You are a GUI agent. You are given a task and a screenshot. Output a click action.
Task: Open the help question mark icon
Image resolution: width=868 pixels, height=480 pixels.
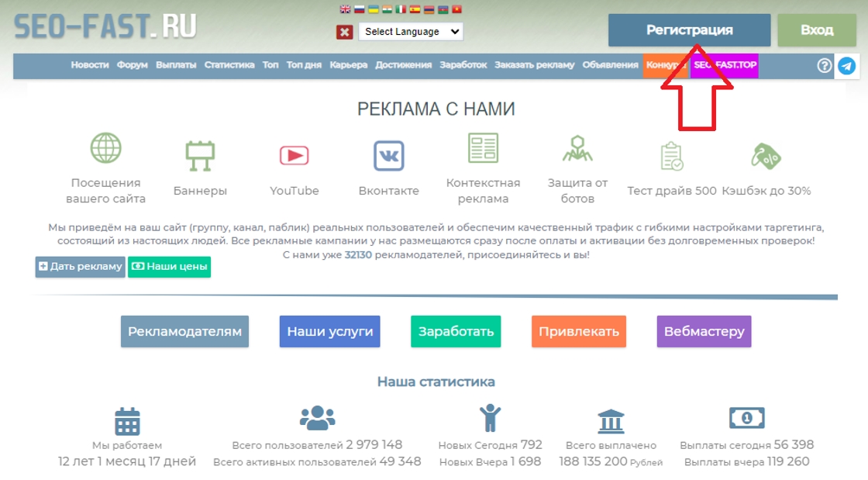tap(825, 65)
